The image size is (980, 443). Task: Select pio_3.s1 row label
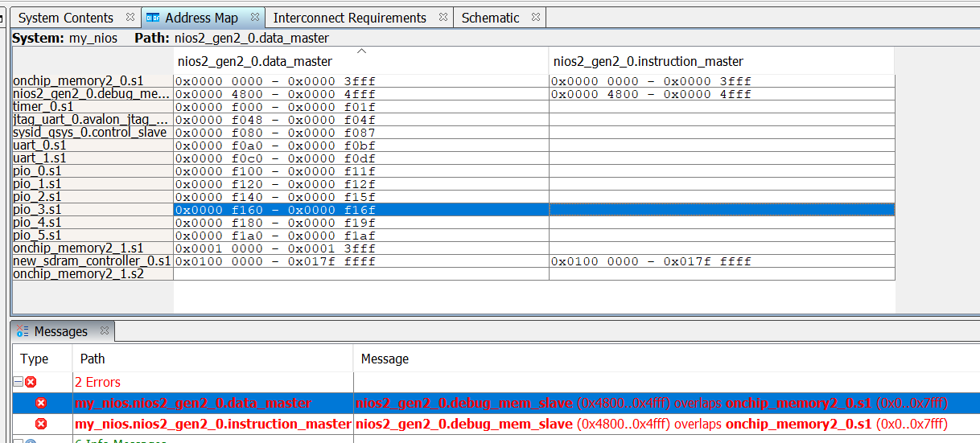pos(93,210)
